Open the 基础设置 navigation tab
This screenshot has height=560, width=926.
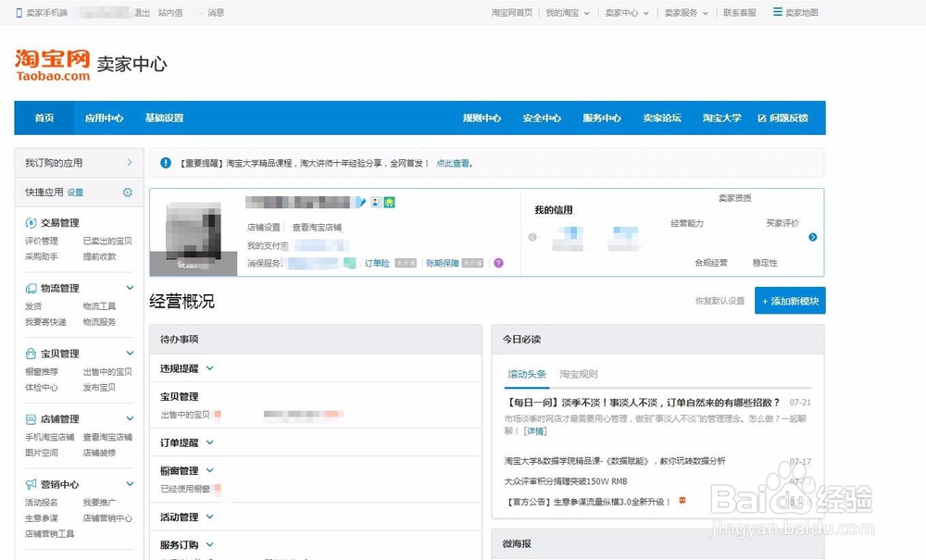coord(164,118)
